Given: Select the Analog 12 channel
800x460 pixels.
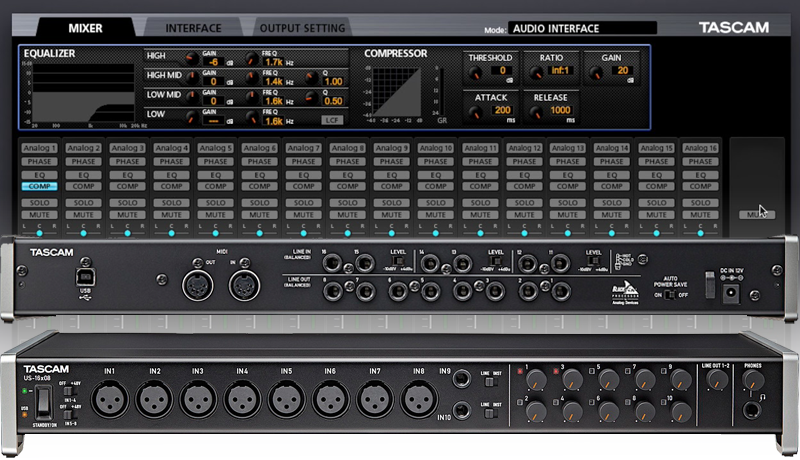Looking at the screenshot, I should pos(524,148).
